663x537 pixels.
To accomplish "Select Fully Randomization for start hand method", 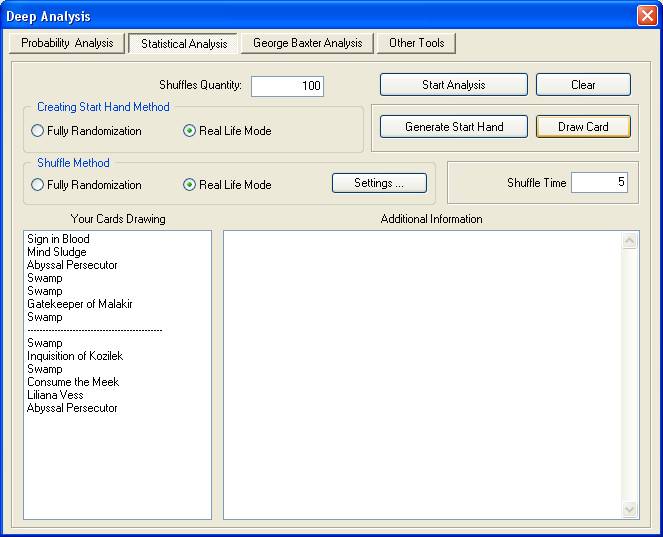I will click(x=86, y=131).
